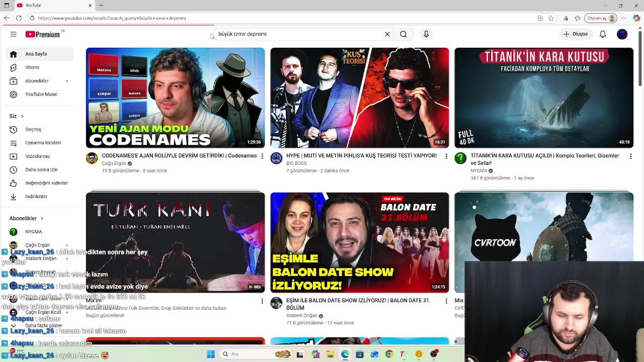Click the magnifier search button
This screenshot has height=362, width=644.
(x=404, y=34)
